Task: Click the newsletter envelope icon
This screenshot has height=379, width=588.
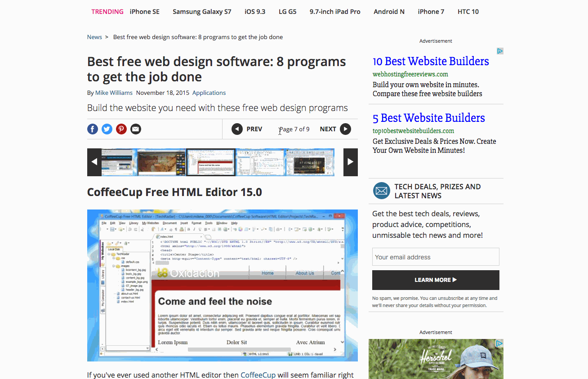Action: coord(382,191)
